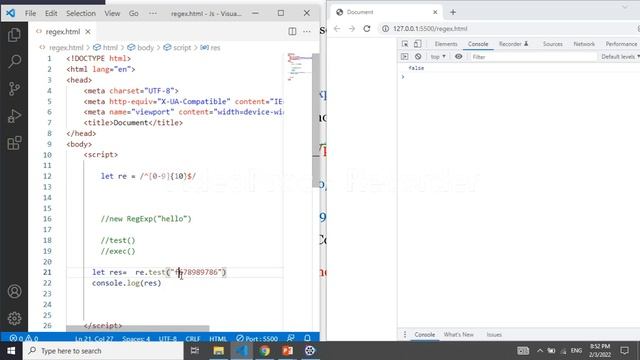Close the Document tab in Chrome

435,12
